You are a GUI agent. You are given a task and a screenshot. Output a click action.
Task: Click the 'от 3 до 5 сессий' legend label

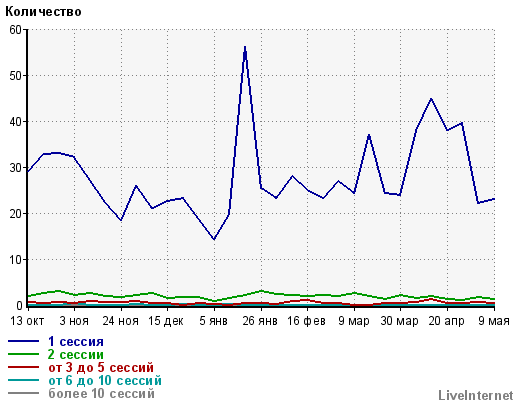[101, 367]
